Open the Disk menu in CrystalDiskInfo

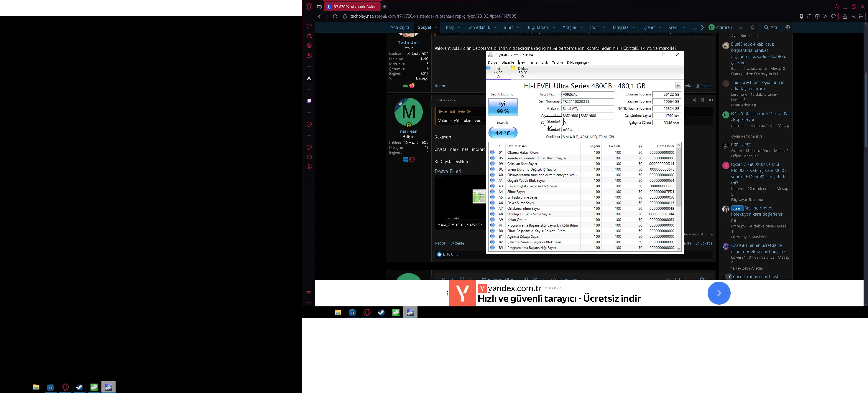544,62
